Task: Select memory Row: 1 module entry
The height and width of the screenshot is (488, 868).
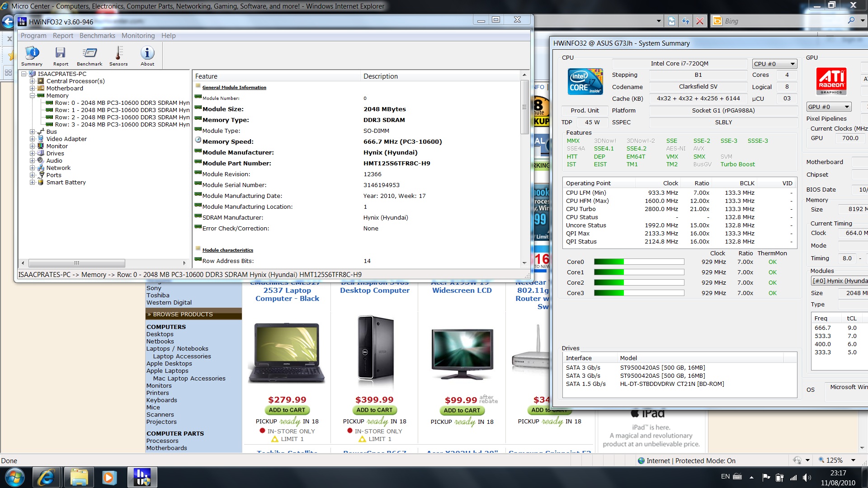Action: 122,110
